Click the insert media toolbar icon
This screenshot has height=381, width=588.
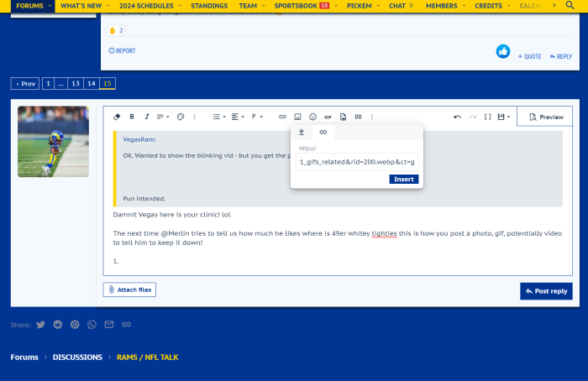tap(343, 117)
